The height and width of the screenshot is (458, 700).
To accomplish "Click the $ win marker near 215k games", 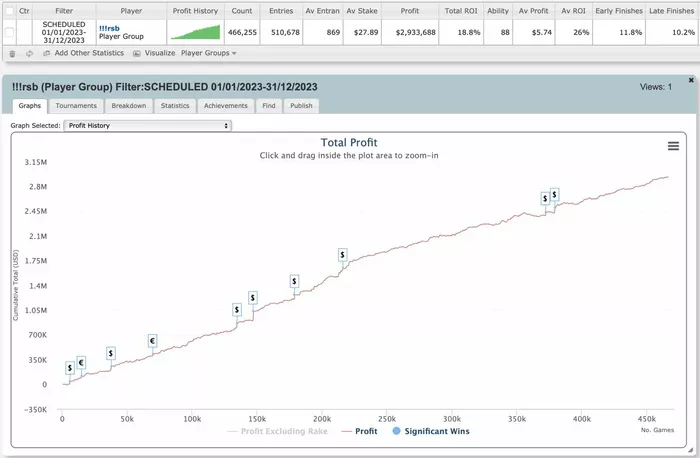I will (x=342, y=255).
